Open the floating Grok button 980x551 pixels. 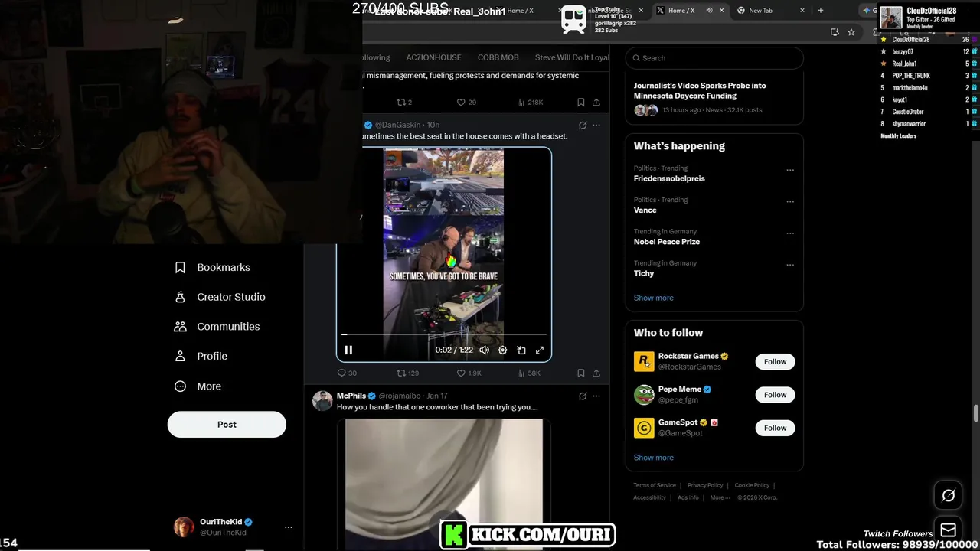pyautogui.click(x=948, y=496)
